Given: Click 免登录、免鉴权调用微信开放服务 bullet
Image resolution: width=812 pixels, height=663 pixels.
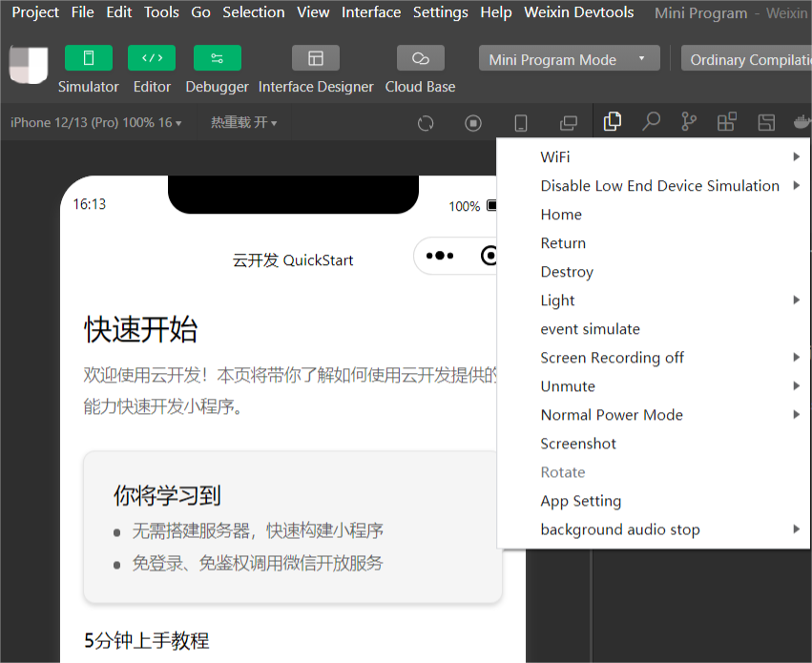Looking at the screenshot, I should click(x=258, y=563).
